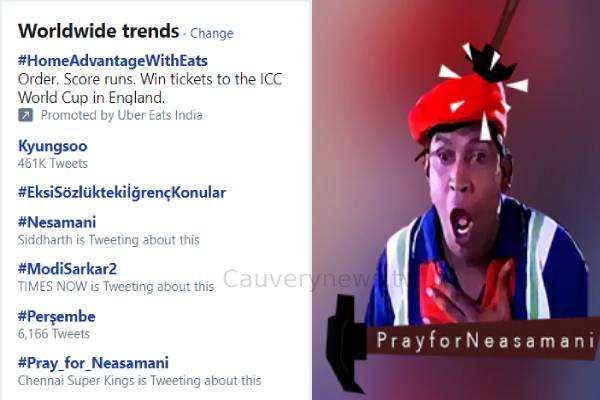View the #ModiSarkar2 trending hashtag
Viewport: 600px width, 400px height.
click(x=67, y=269)
